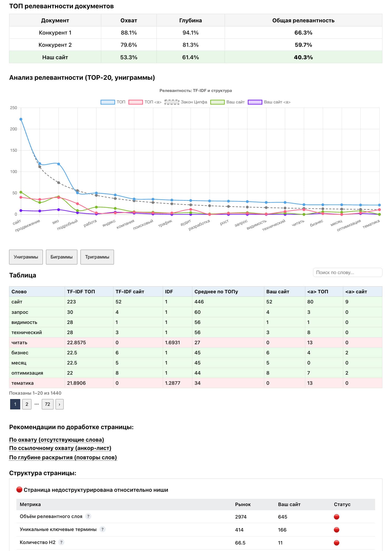Select the Триграммы tab
Screen dimensions: 392x551
point(97,257)
